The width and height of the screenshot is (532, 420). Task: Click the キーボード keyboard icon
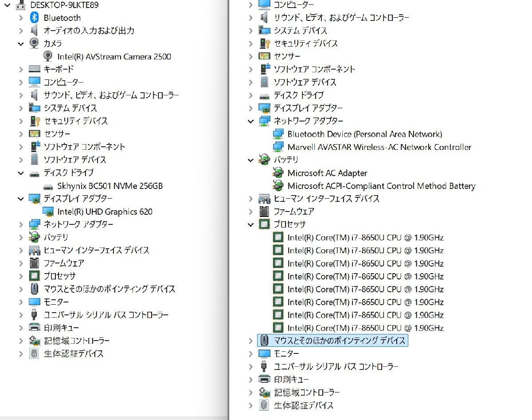(34, 69)
